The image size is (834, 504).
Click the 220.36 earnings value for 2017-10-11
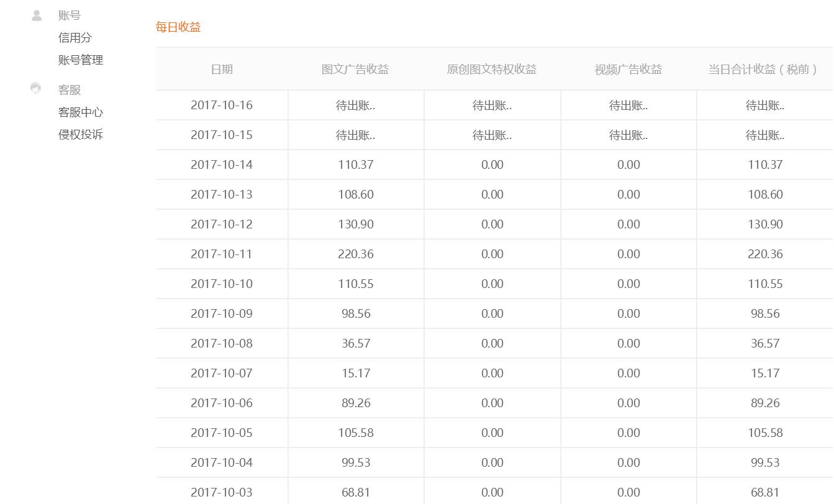coord(356,254)
